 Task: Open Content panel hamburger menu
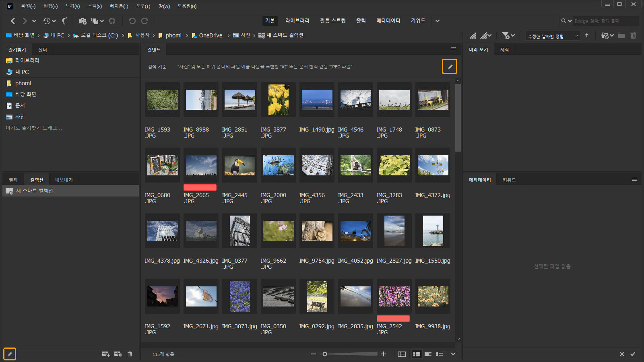coord(454,49)
